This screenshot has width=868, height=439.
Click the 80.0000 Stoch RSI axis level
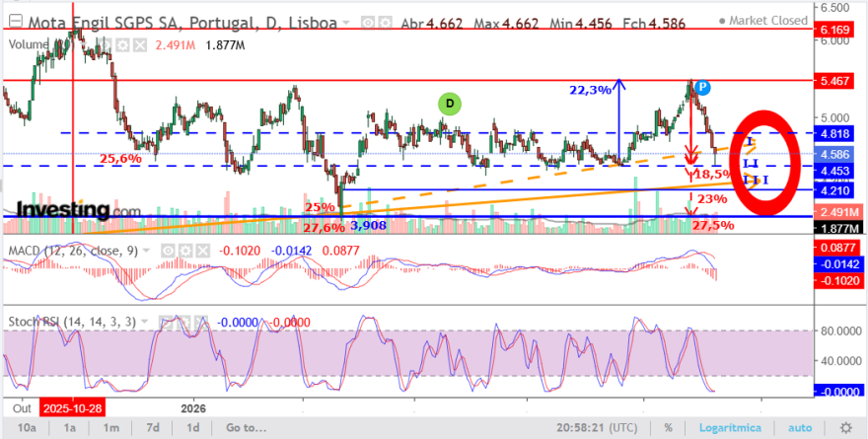840,331
